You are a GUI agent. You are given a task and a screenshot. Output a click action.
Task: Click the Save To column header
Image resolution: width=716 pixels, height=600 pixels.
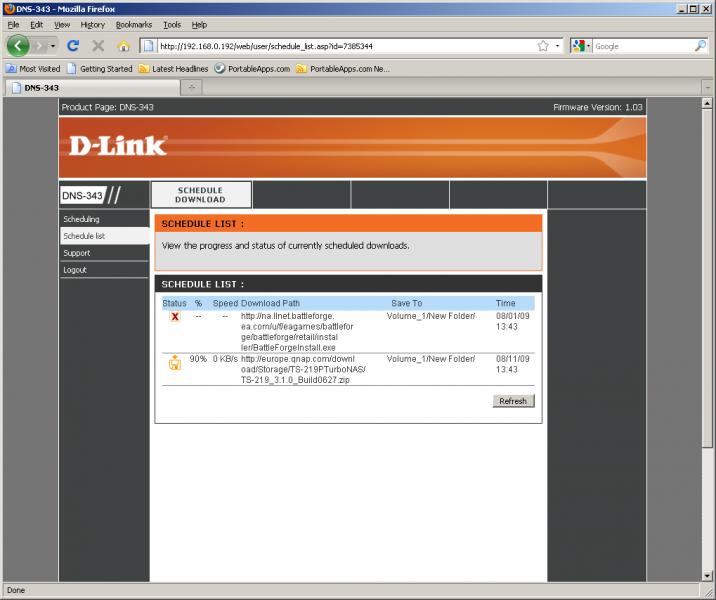click(406, 303)
